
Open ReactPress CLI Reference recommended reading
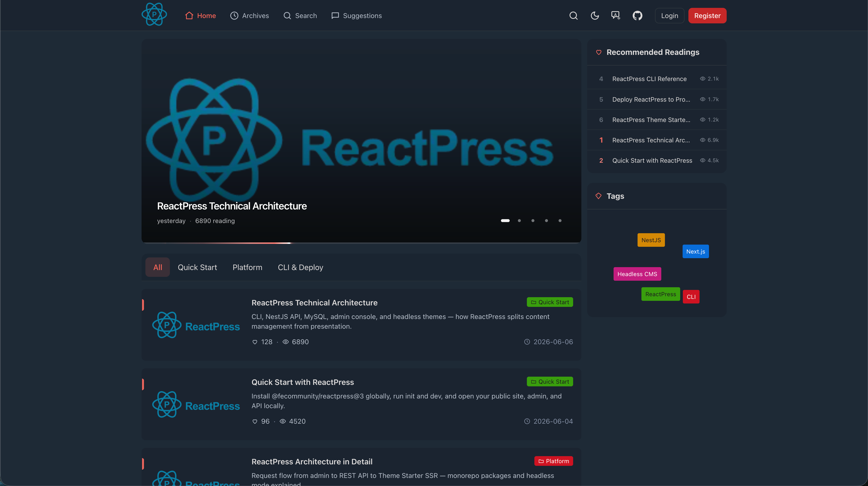pos(657,79)
